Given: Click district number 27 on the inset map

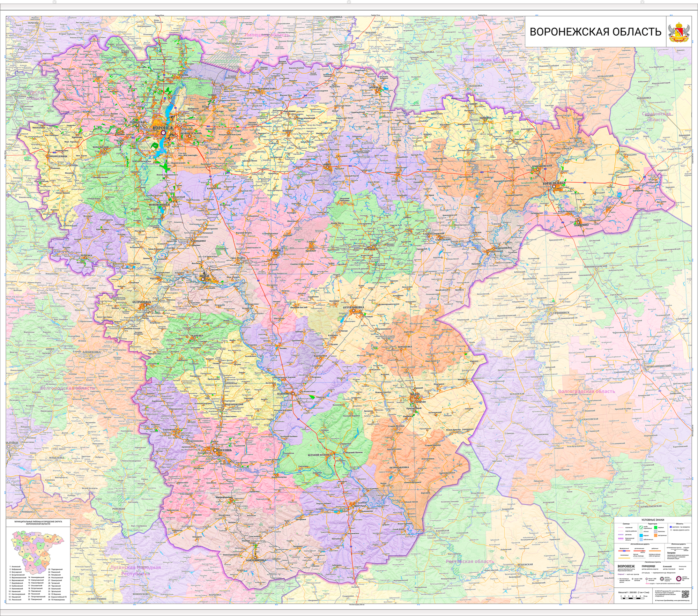Looking at the screenshot, I should [x=17, y=536].
